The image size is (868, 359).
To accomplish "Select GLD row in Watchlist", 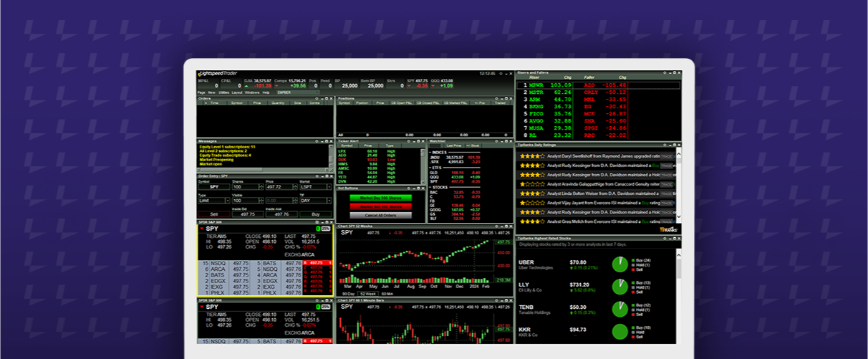I will click(455, 172).
